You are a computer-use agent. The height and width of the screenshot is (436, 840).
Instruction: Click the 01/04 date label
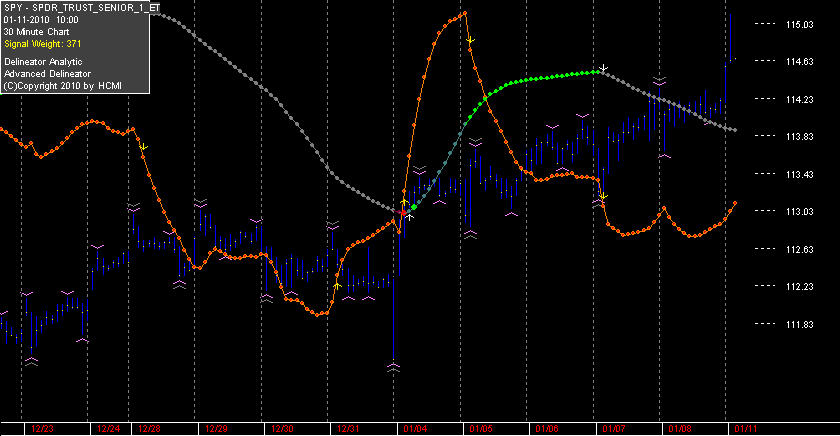click(415, 429)
